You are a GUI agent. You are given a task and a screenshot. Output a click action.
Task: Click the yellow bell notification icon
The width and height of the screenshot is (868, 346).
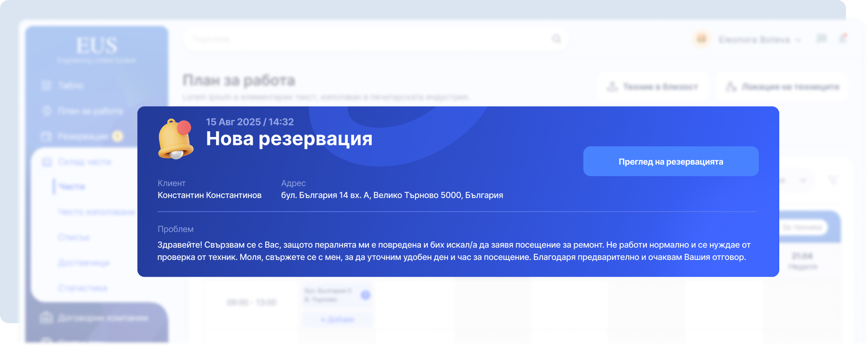point(176,139)
